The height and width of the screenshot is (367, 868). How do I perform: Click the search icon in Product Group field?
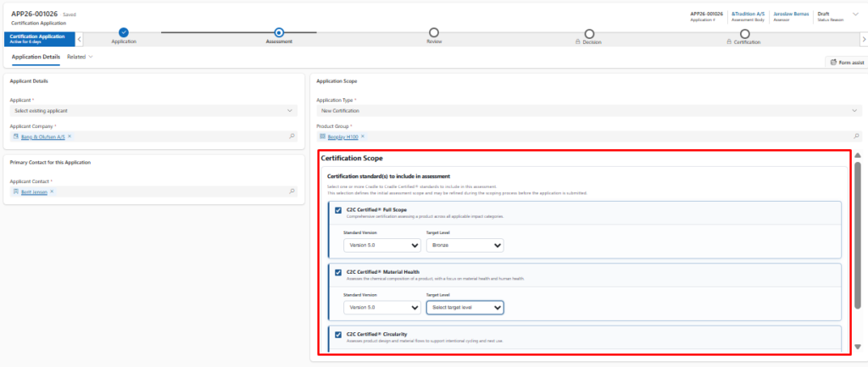pyautogui.click(x=856, y=136)
